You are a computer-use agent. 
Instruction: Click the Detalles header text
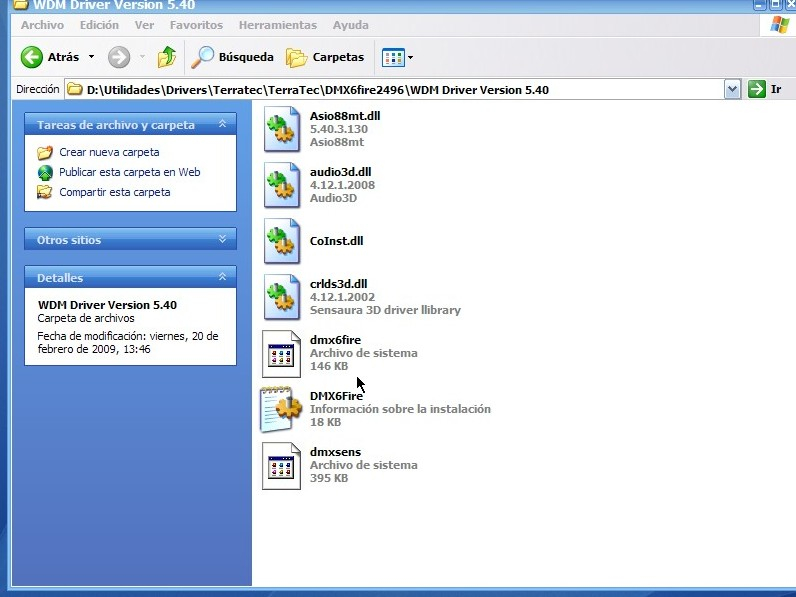(60, 278)
